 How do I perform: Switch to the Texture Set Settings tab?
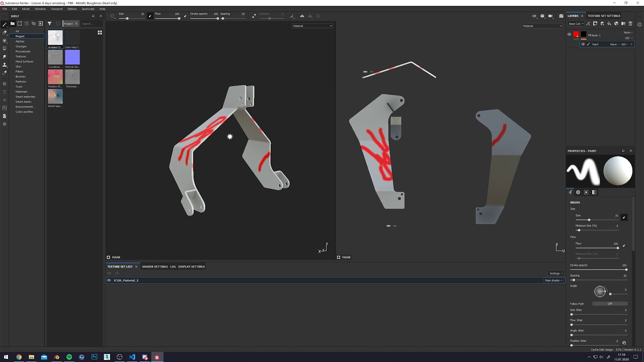604,16
